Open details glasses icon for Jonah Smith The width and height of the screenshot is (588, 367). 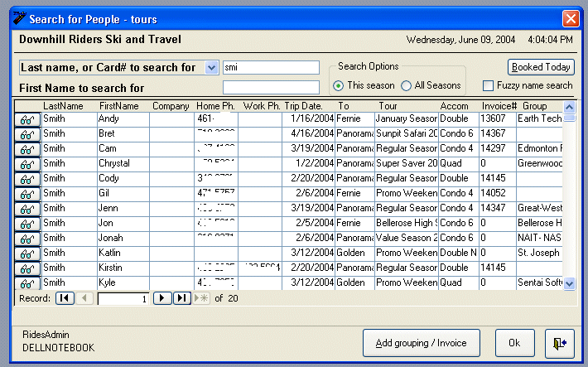pos(27,239)
